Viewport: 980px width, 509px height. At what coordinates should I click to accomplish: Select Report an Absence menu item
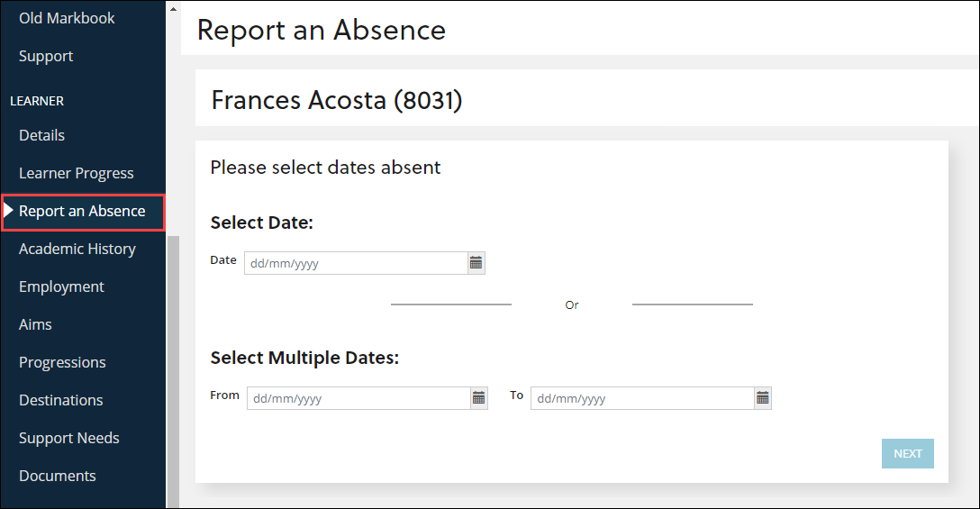(83, 212)
